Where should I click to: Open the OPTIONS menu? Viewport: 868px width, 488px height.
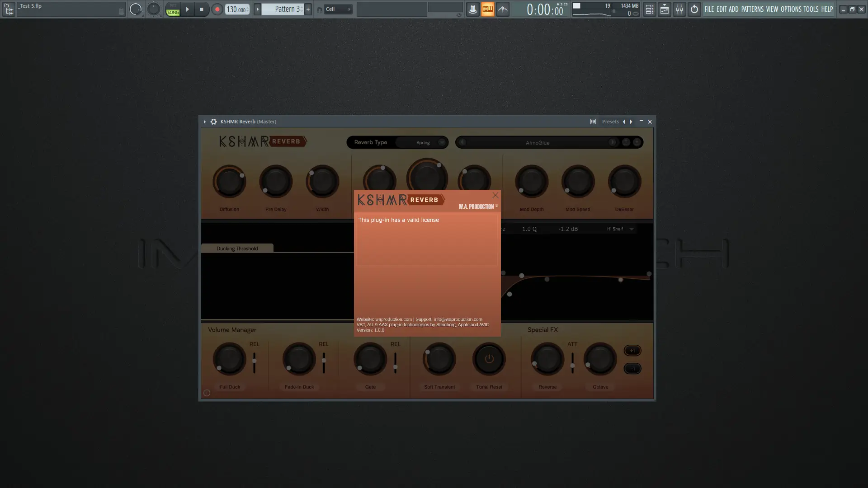790,9
